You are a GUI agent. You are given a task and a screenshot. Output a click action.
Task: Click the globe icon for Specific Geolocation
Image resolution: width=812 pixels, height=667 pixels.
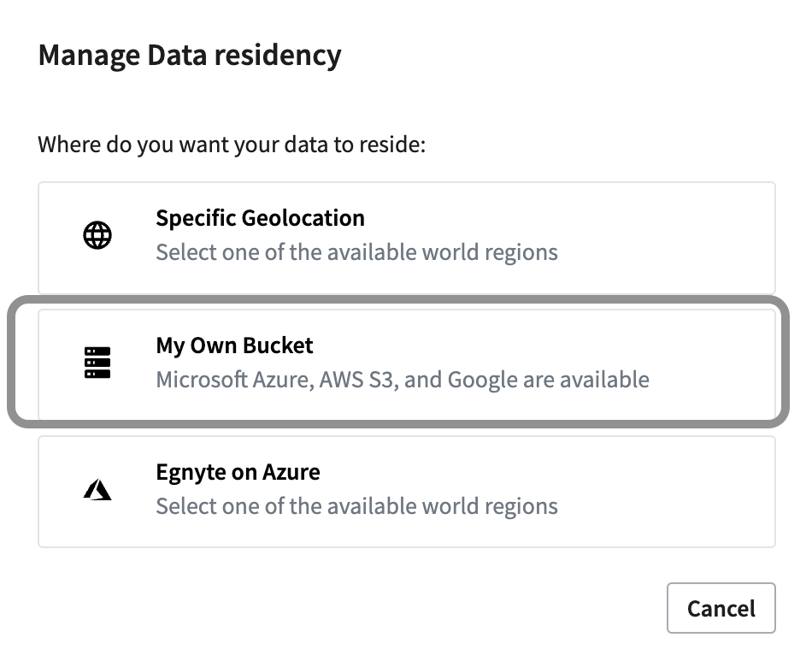[x=97, y=235]
